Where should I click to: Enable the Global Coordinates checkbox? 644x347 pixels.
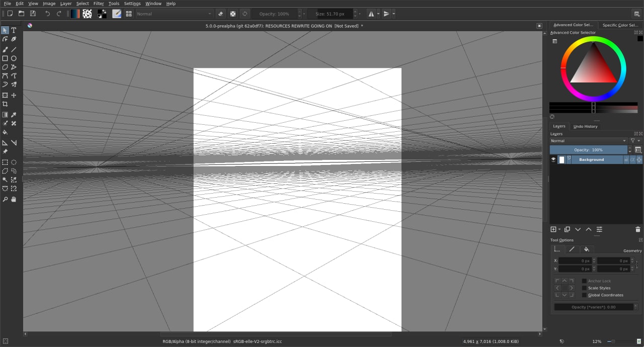(584, 295)
